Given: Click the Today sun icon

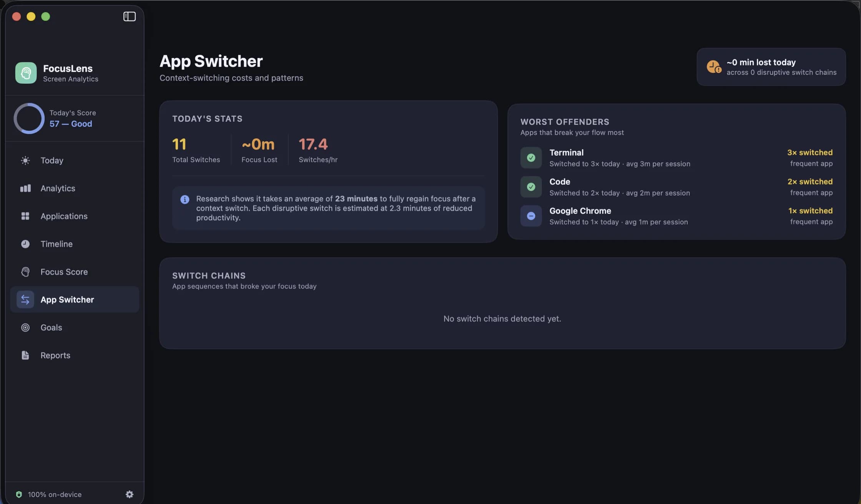Looking at the screenshot, I should [x=25, y=160].
